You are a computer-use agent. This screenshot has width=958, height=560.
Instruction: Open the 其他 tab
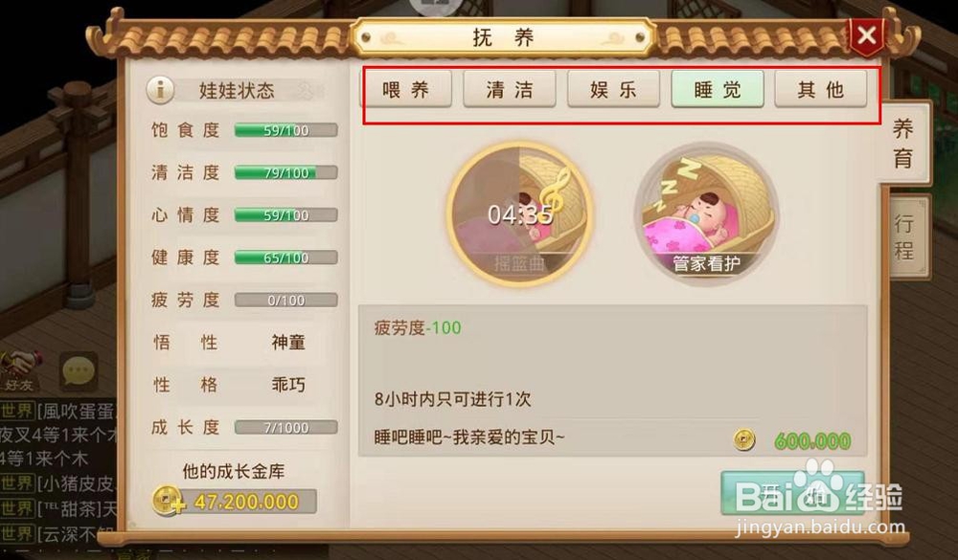click(821, 89)
